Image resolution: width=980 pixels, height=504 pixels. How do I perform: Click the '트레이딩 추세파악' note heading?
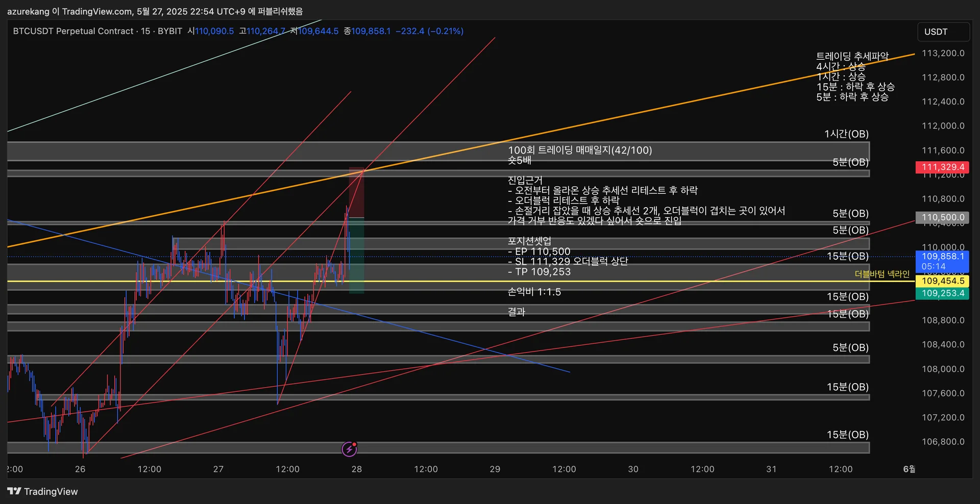852,56
